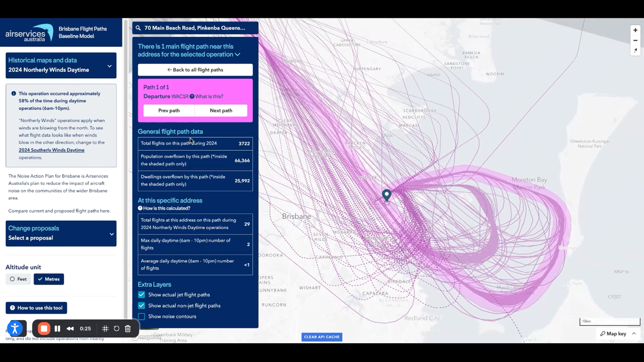Enable Show noise contours checkbox
This screenshot has height=362, width=644.
coord(141,317)
